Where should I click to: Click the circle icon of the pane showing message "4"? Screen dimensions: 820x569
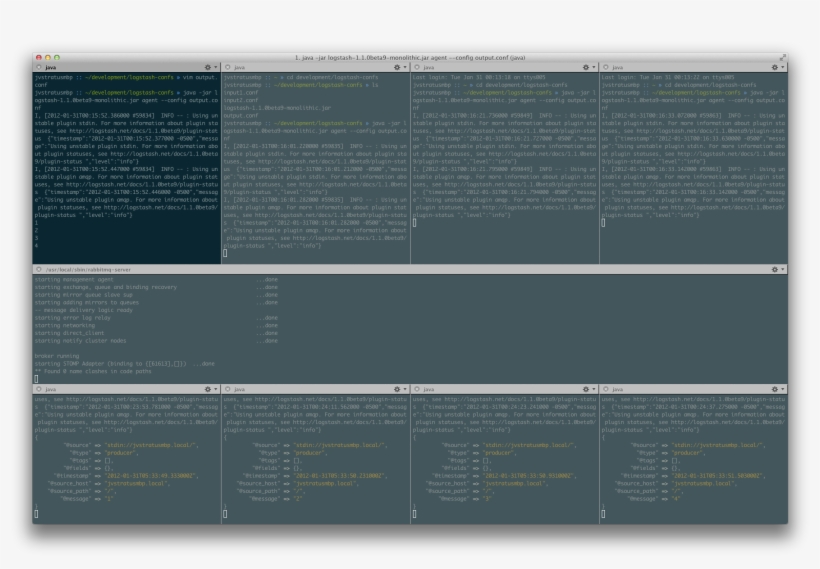605,388
